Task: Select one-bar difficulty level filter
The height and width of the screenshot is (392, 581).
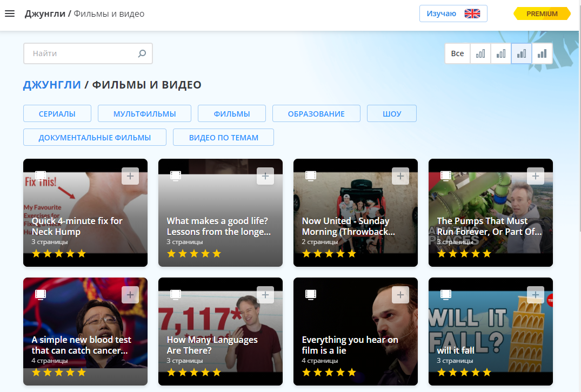Action: 480,53
